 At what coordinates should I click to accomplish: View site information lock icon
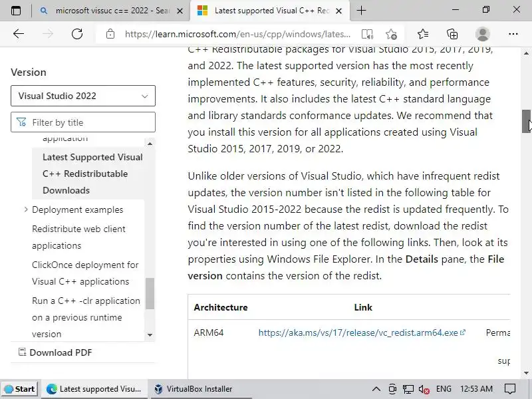[110, 34]
